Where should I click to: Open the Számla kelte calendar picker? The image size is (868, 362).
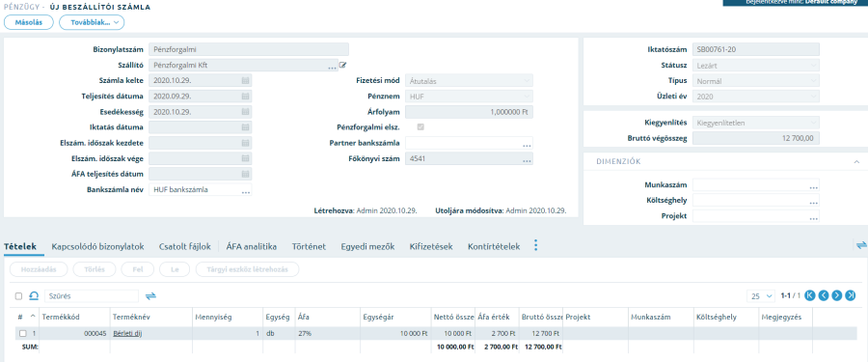pos(245,80)
